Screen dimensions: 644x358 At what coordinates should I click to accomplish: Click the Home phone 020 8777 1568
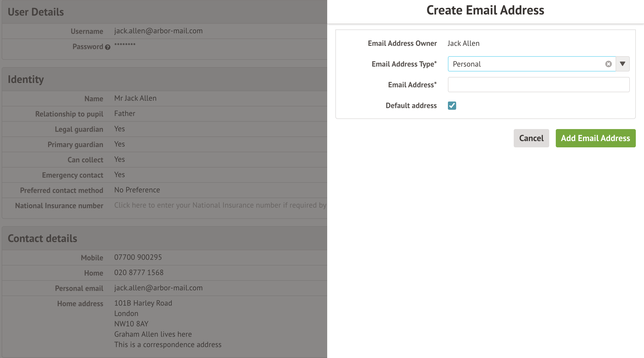pos(139,273)
